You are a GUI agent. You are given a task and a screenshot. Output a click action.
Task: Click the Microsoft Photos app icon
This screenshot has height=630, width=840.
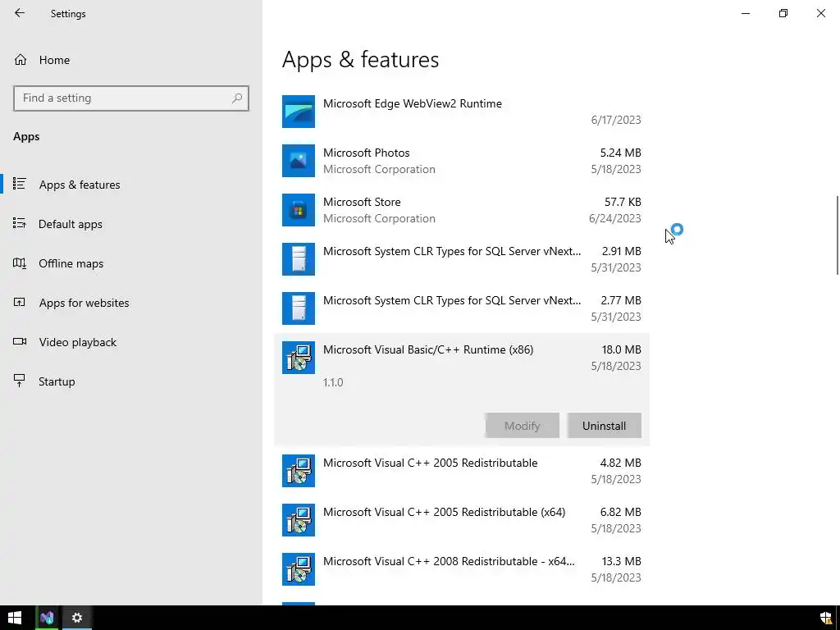point(299,161)
